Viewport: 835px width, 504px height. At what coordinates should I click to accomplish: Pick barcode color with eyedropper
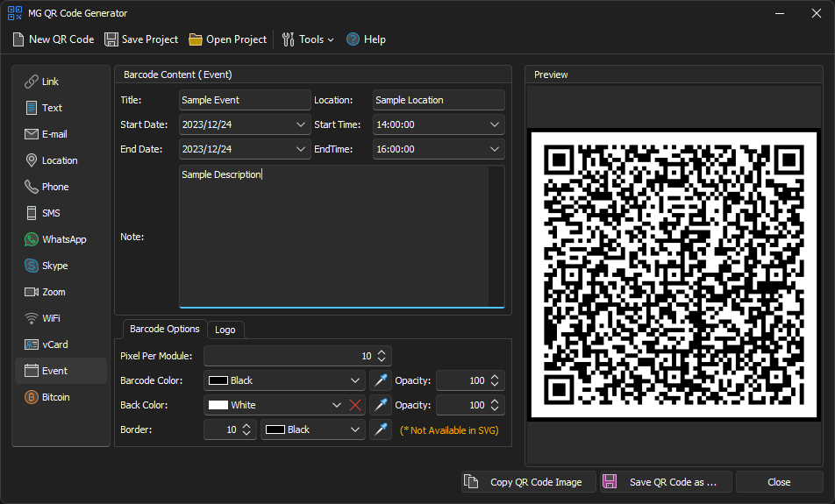[381, 380]
